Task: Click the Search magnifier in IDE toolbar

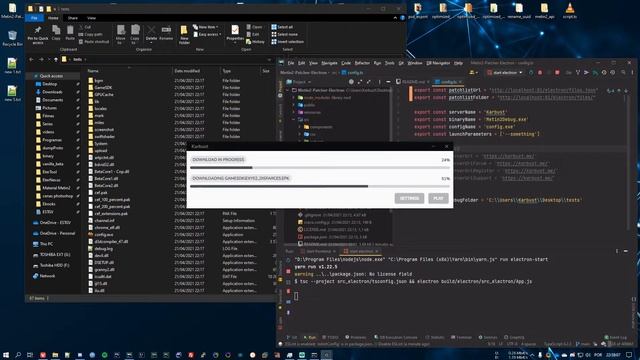Action: (623, 73)
